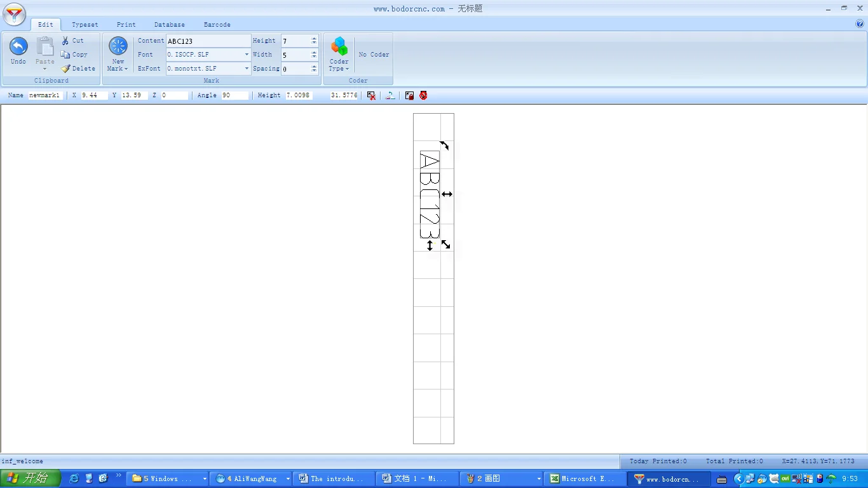Click the 9:53 system clock

(x=850, y=479)
